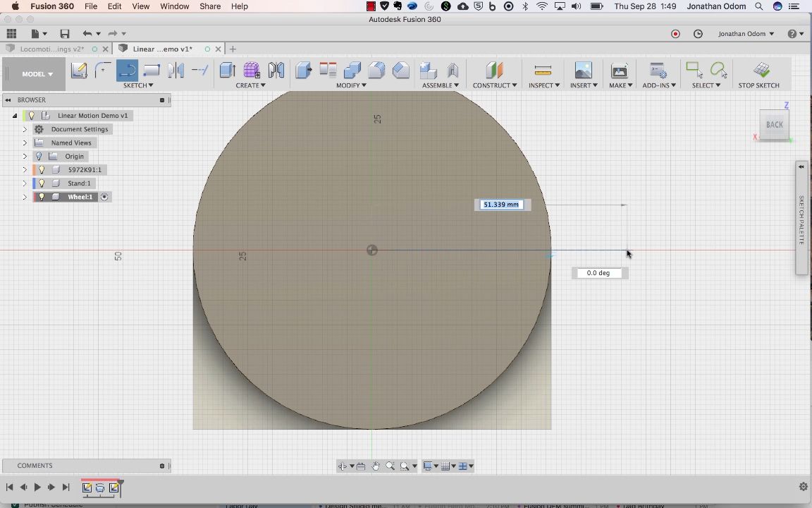Click the 51.339 mm dimension field
812x508 pixels.
(501, 205)
